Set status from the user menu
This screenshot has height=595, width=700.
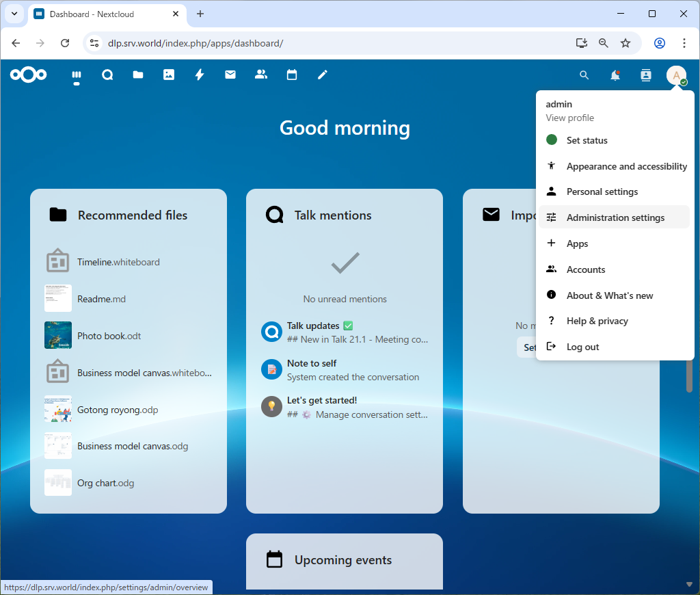[x=587, y=140]
